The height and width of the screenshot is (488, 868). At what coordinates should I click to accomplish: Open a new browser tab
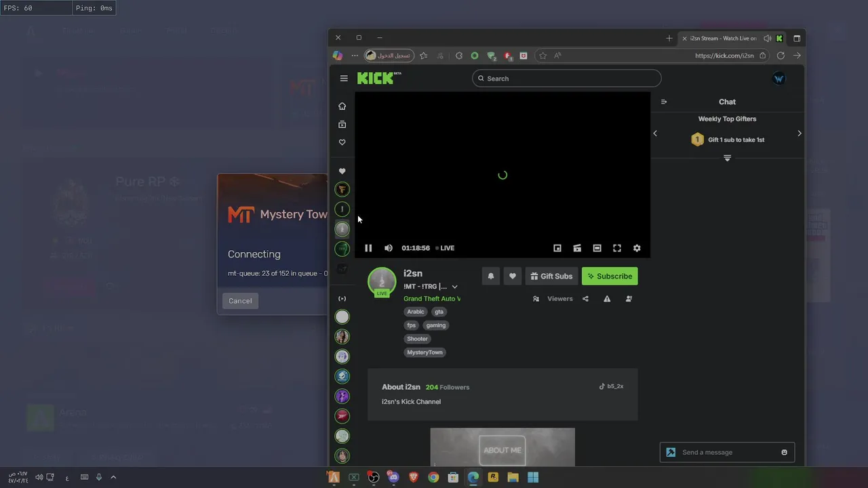pyautogui.click(x=669, y=39)
